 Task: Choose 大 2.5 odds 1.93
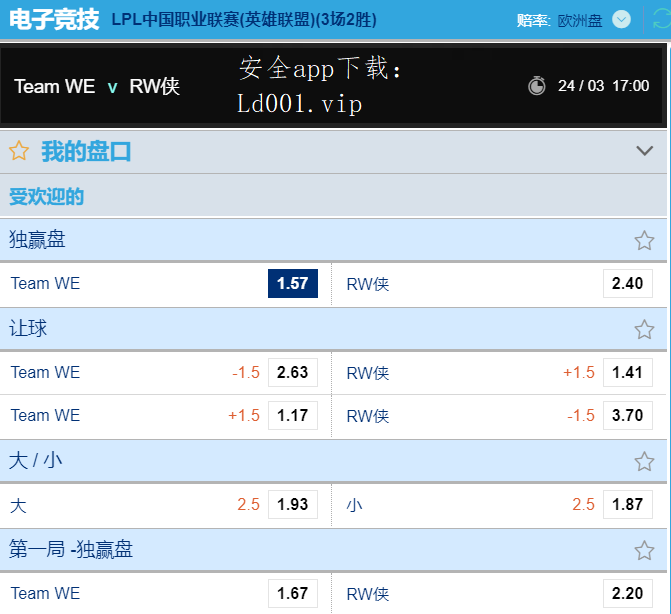[293, 504]
